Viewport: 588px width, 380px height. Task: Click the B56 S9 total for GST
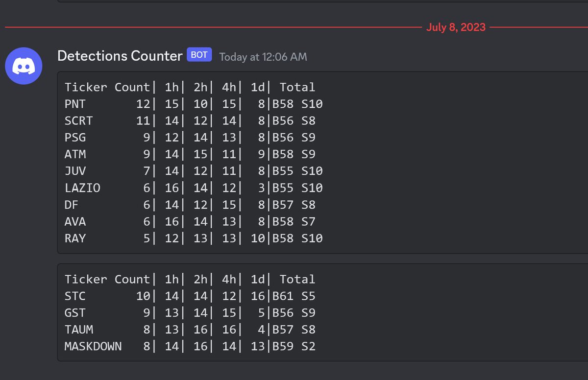click(x=294, y=313)
